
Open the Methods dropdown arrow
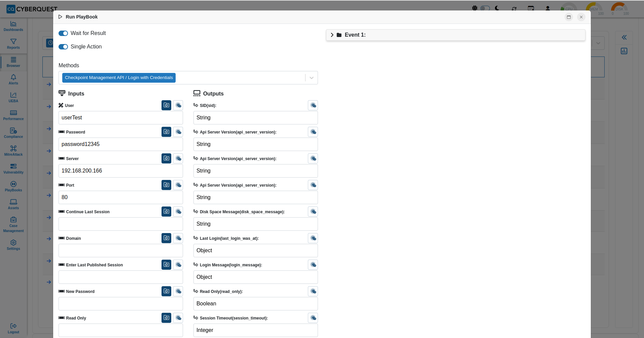[312, 78]
